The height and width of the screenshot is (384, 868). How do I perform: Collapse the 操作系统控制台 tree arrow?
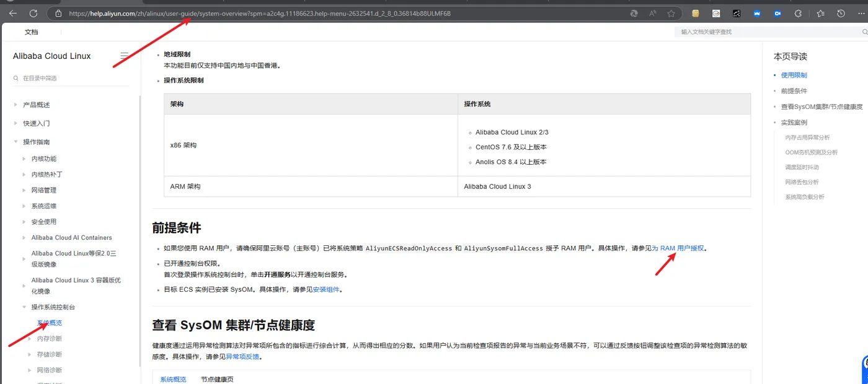click(x=25, y=307)
